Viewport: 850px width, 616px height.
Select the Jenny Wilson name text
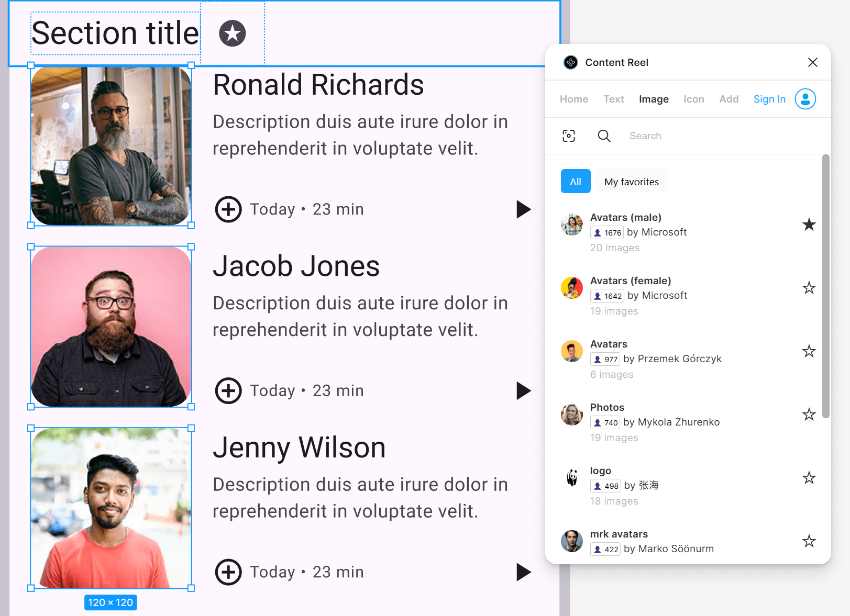(x=299, y=447)
